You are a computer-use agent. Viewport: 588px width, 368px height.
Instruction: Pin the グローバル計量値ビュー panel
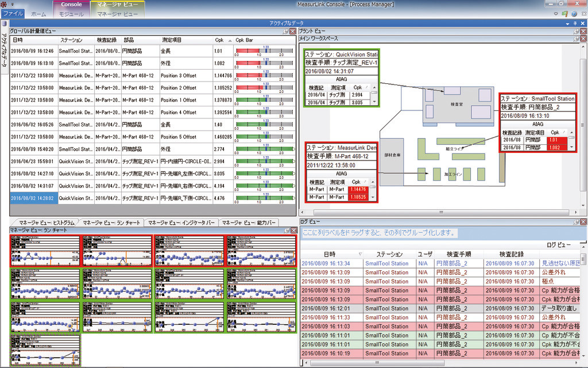tap(286, 32)
